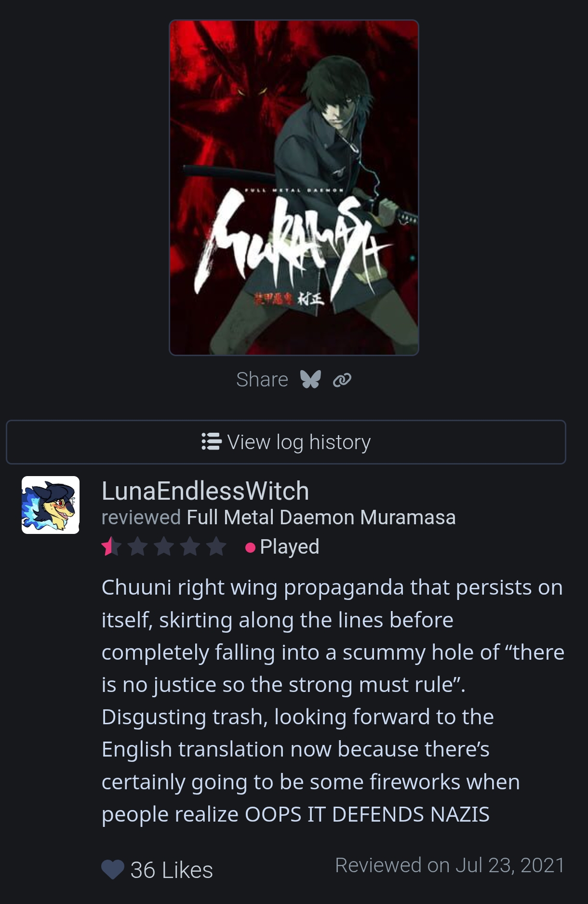Click the pink Played status dot
Image resolution: width=588 pixels, height=904 pixels.
[250, 548]
